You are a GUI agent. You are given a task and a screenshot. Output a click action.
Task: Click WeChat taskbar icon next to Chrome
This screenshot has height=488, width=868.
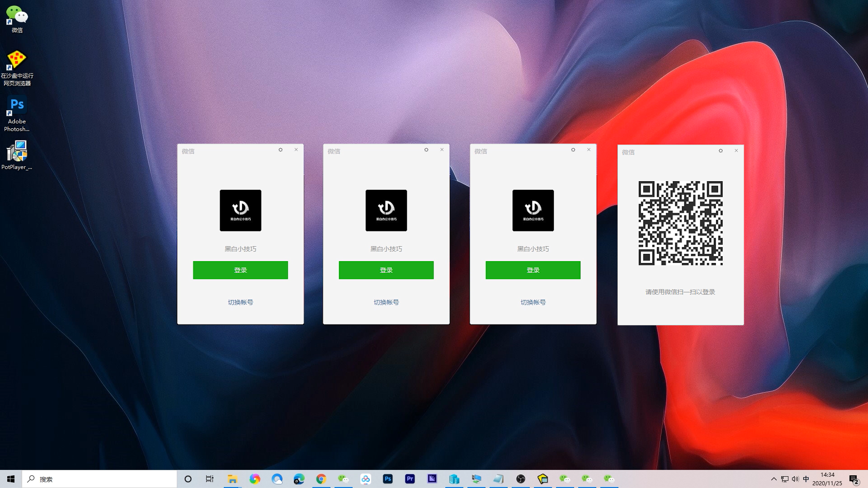click(x=343, y=479)
